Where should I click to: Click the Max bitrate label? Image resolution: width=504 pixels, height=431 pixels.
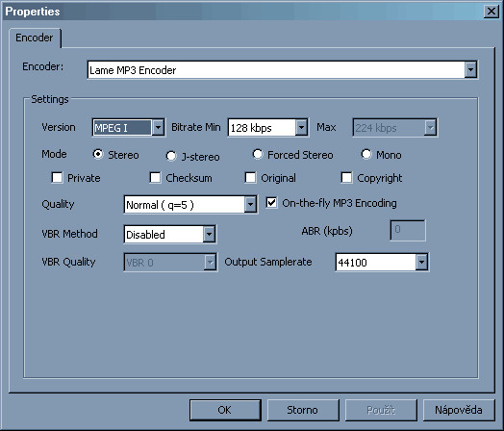pyautogui.click(x=326, y=127)
